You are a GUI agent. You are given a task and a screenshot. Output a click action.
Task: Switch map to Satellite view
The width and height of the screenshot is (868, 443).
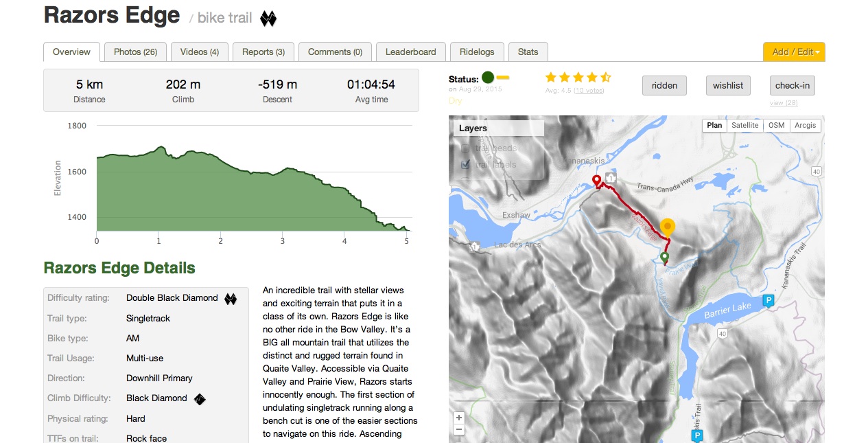pos(745,126)
